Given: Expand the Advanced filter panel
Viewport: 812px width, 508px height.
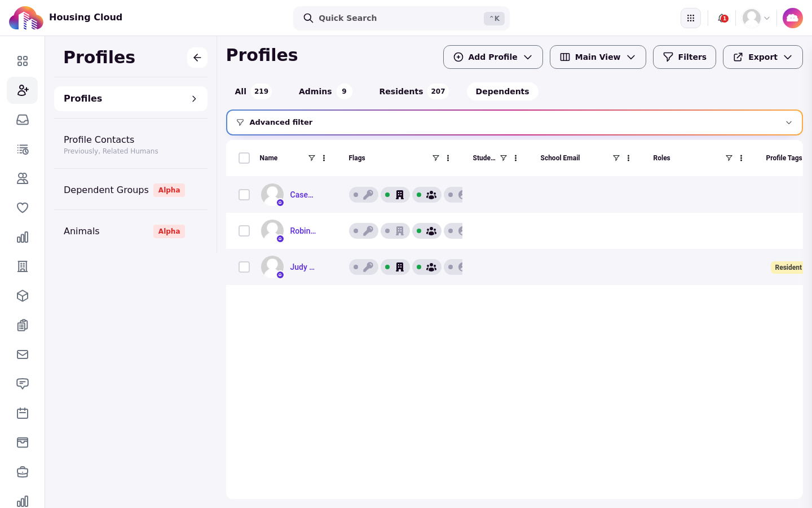Looking at the screenshot, I should pyautogui.click(x=514, y=122).
